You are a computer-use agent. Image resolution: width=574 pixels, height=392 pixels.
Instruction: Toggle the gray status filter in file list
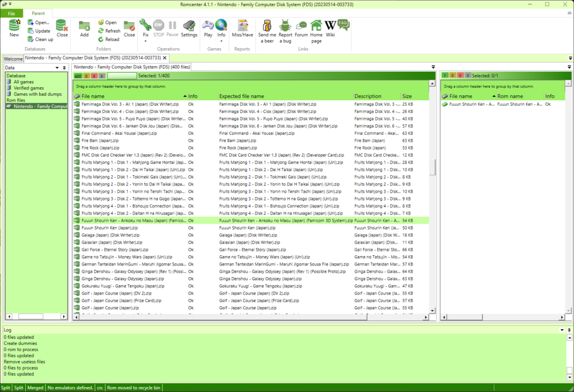pos(102,76)
